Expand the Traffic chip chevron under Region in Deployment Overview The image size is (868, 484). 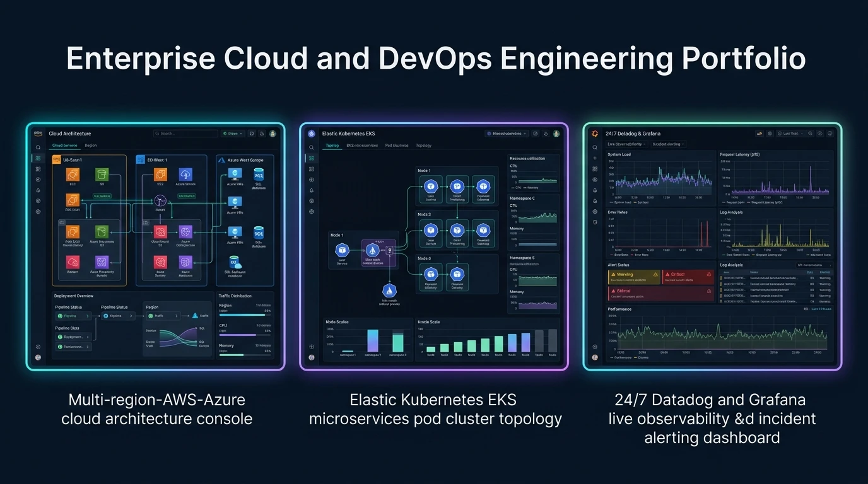point(177,316)
